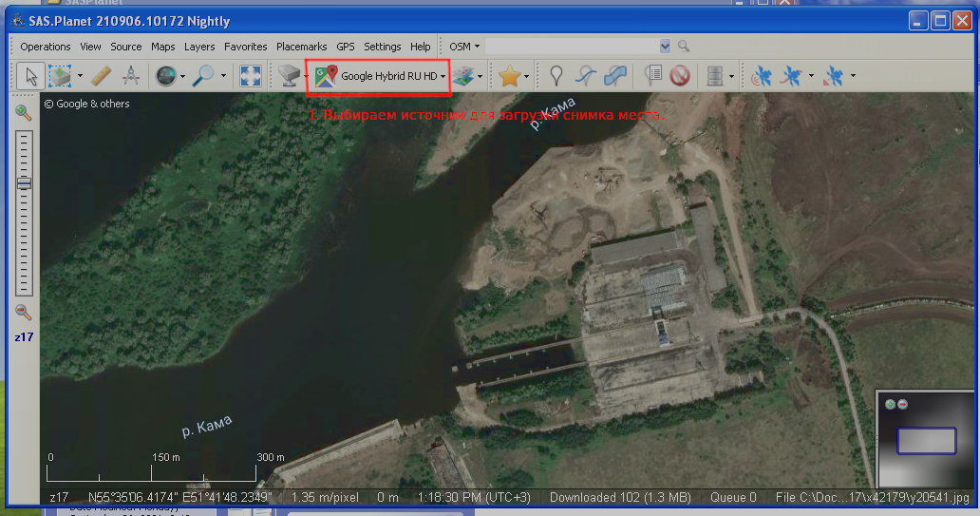This screenshot has height=516, width=980.
Task: Click the compass circle calculation tool
Action: pyautogui.click(x=131, y=76)
